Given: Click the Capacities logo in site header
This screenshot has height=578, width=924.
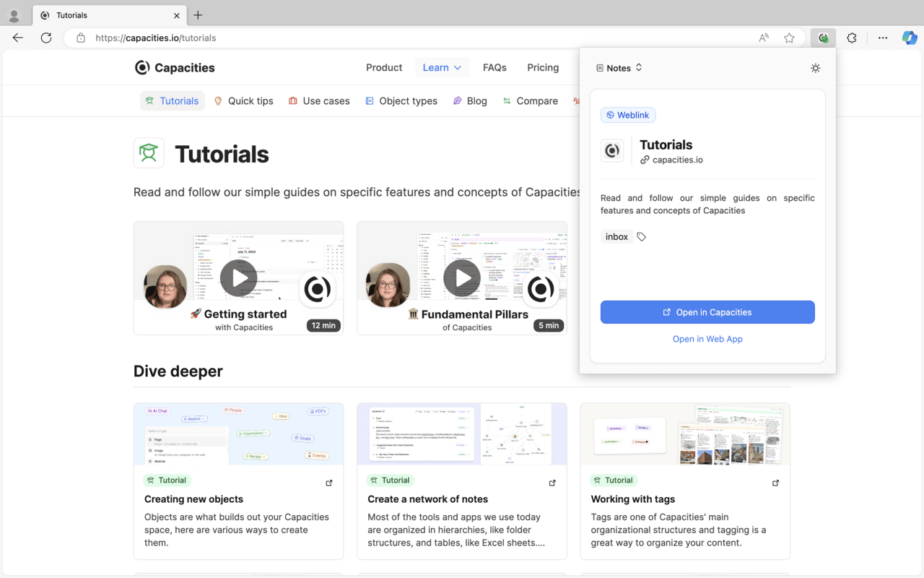Looking at the screenshot, I should click(175, 68).
